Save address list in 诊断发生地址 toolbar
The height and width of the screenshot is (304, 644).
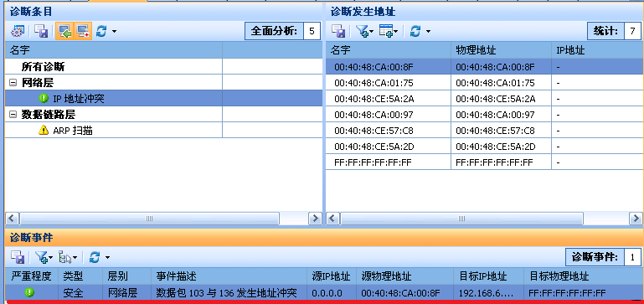[x=338, y=31]
